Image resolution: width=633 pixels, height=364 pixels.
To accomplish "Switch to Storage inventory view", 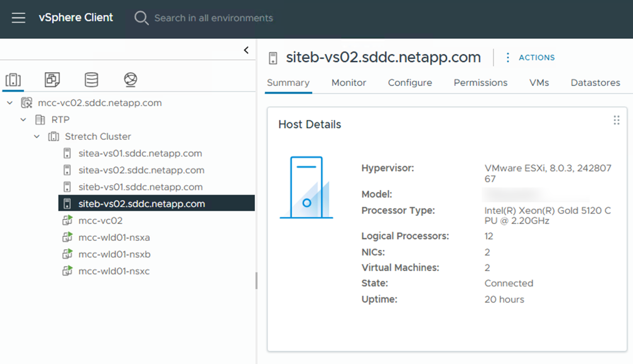I will click(x=92, y=80).
